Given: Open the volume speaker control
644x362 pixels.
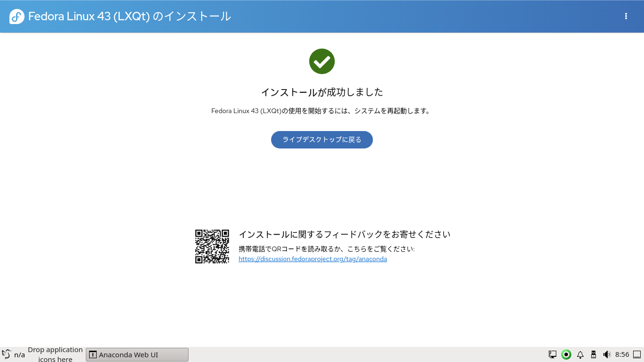Looking at the screenshot, I should click(x=607, y=354).
